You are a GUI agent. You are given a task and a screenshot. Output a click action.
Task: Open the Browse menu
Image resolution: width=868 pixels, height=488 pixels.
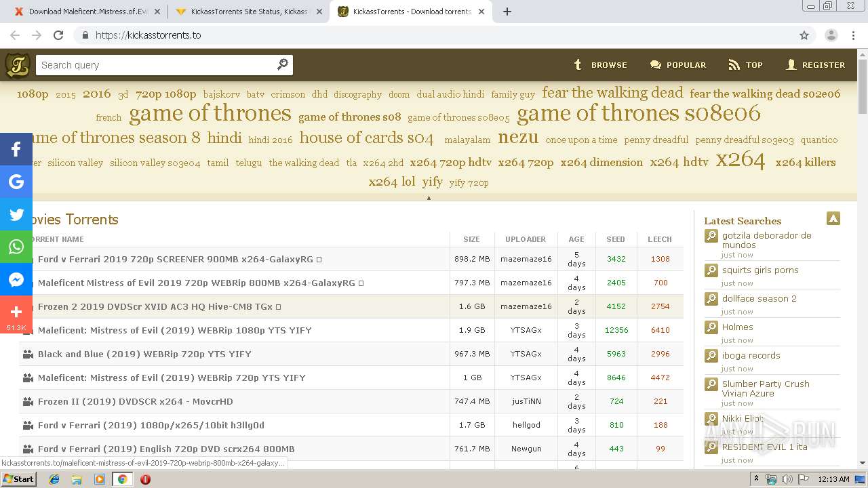(x=600, y=65)
